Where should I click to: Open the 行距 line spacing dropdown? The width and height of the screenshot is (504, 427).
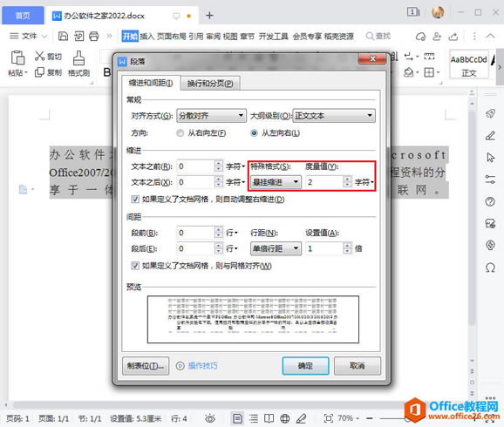(x=276, y=248)
